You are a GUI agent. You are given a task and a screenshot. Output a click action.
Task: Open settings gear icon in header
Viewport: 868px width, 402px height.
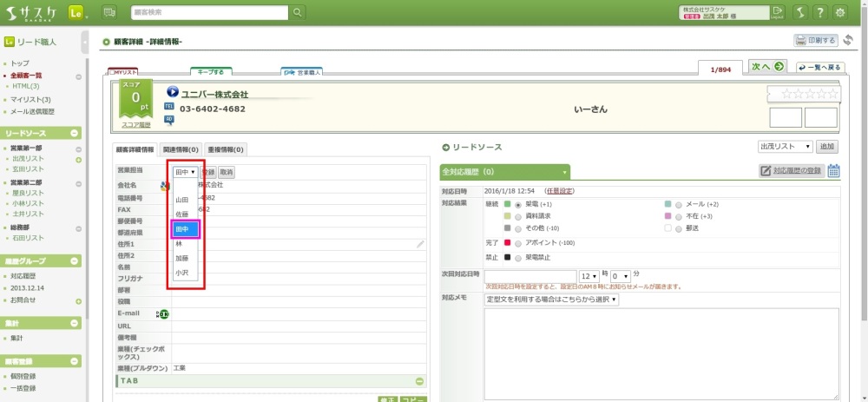tap(840, 12)
